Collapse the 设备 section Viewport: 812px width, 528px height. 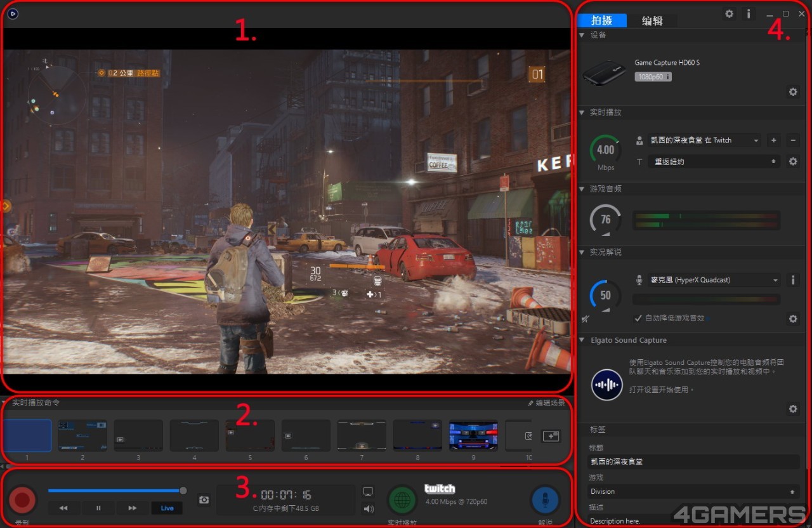click(582, 35)
